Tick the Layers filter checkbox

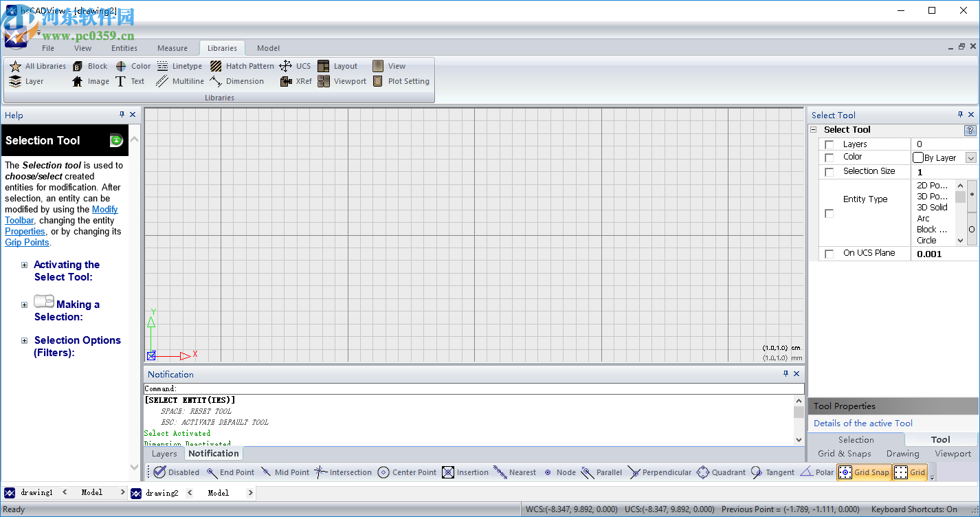(829, 144)
